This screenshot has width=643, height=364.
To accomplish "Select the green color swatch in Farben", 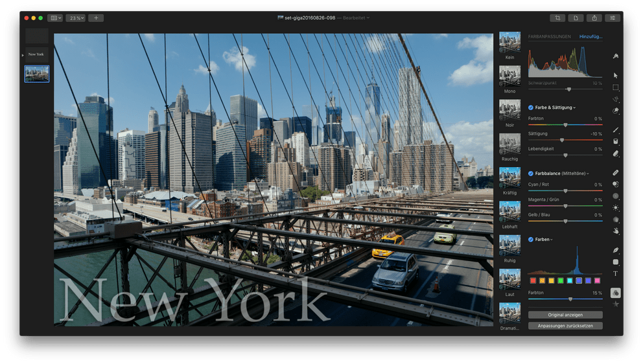I will [x=561, y=281].
